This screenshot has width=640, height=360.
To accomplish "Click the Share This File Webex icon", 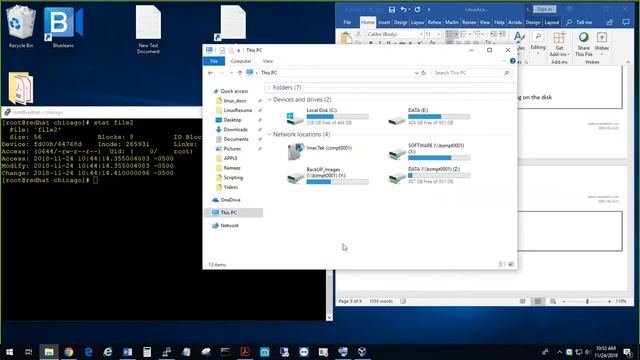I will [584, 44].
